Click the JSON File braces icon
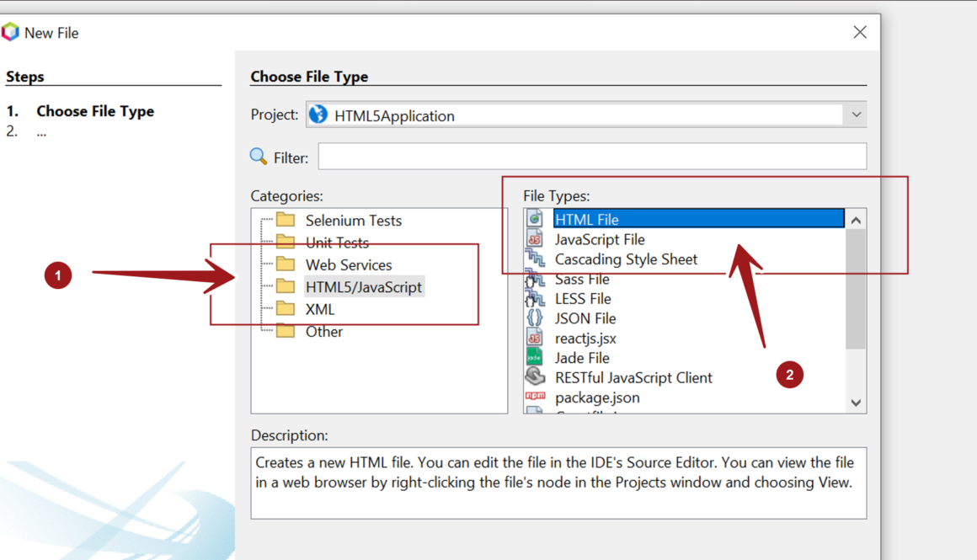This screenshot has height=560, width=977. click(535, 318)
